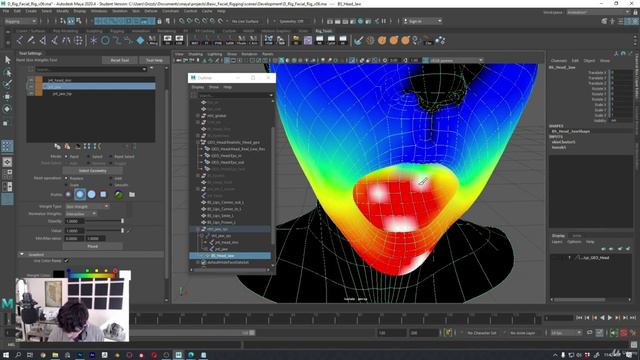Click the Flood button
Viewport: 640px width, 360px height.
pos(93,246)
